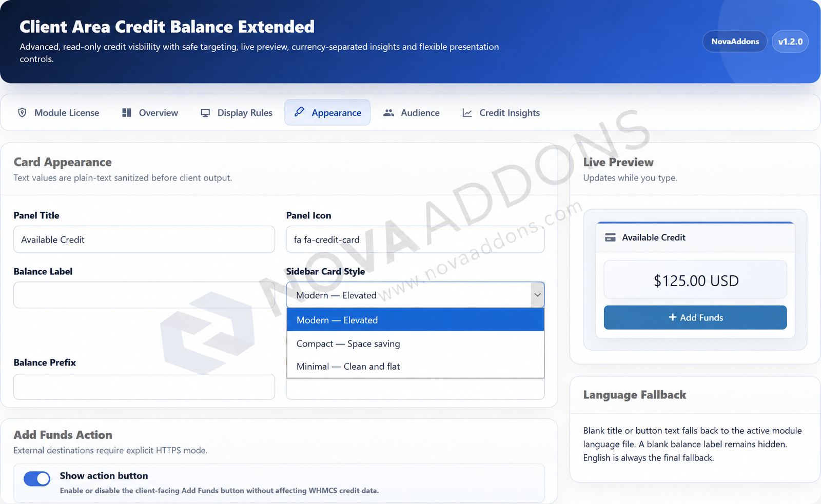This screenshot has height=504, width=821.
Task: Click the Overview grid icon
Action: pos(127,113)
